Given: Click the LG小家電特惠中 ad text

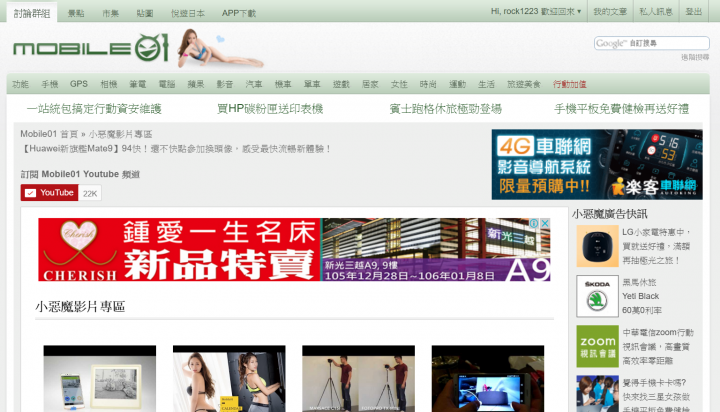Looking at the screenshot, I should point(657,246).
